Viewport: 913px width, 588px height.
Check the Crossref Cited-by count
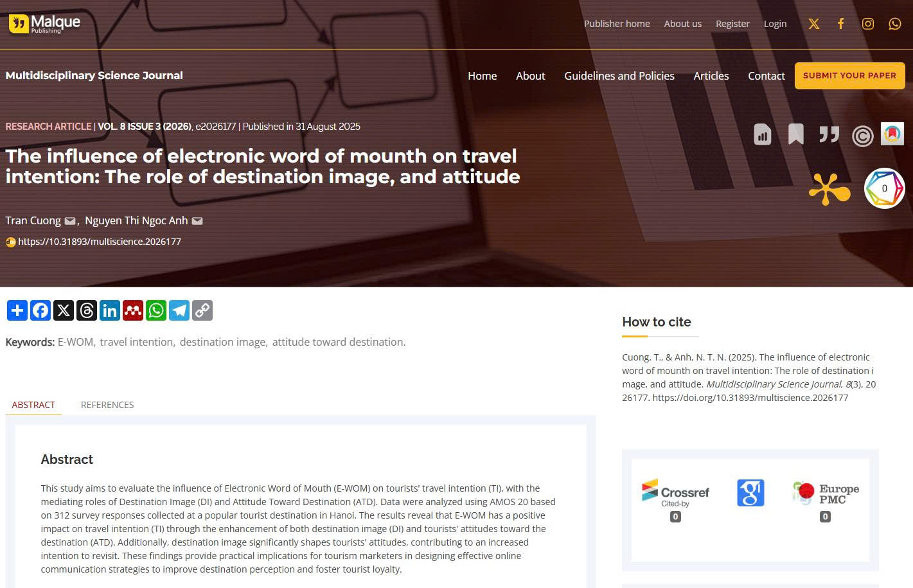(675, 516)
